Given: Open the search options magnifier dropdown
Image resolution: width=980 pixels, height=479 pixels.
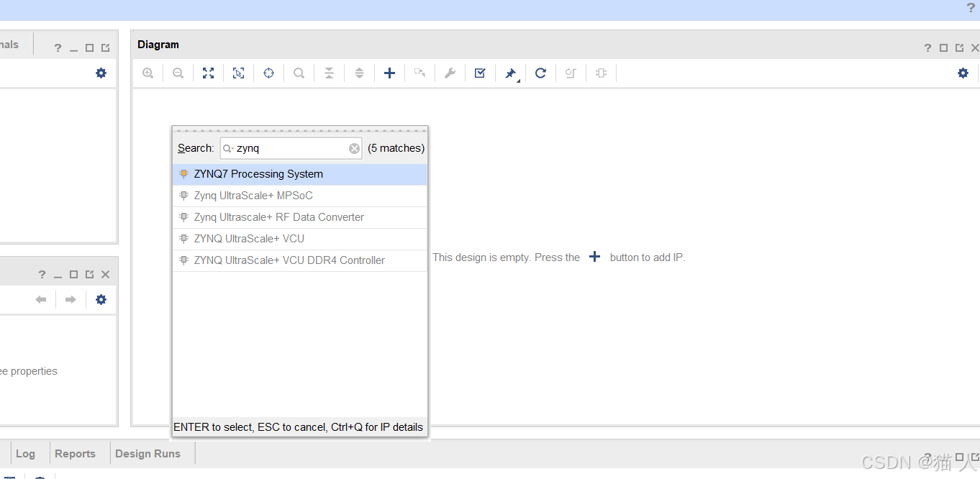Looking at the screenshot, I should [228, 148].
